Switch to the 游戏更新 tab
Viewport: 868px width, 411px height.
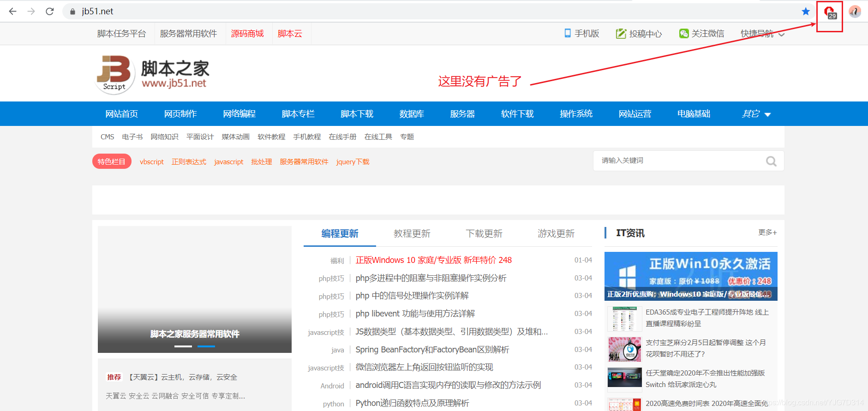pyautogui.click(x=556, y=234)
